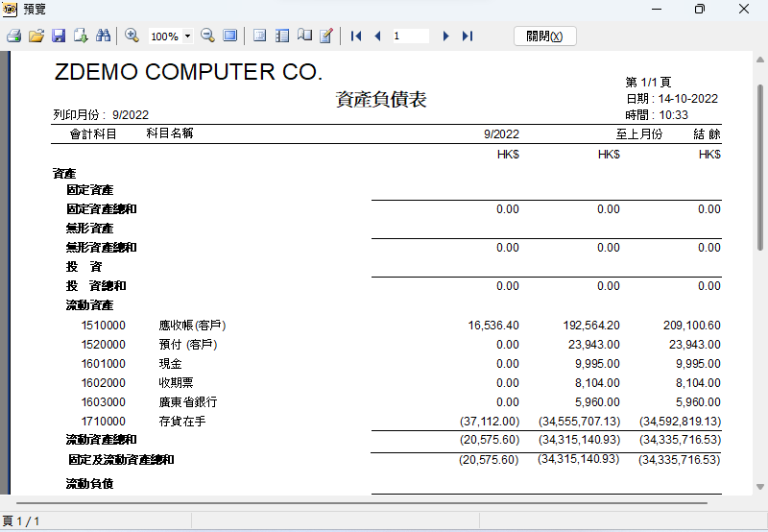Click the vertical scrollbar down arrow
Image resolution: width=768 pixels, height=532 pixels.
tap(760, 487)
